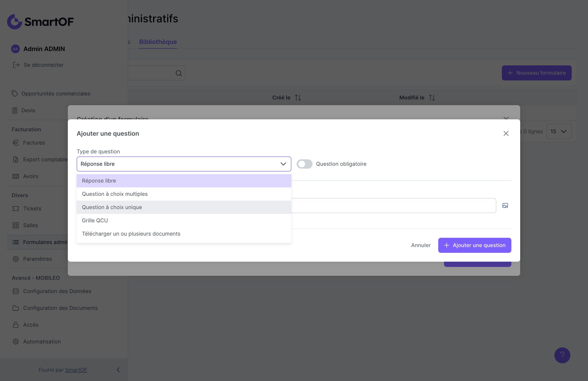Close the Ajouter une question dialog
The width and height of the screenshot is (588, 381).
click(506, 133)
